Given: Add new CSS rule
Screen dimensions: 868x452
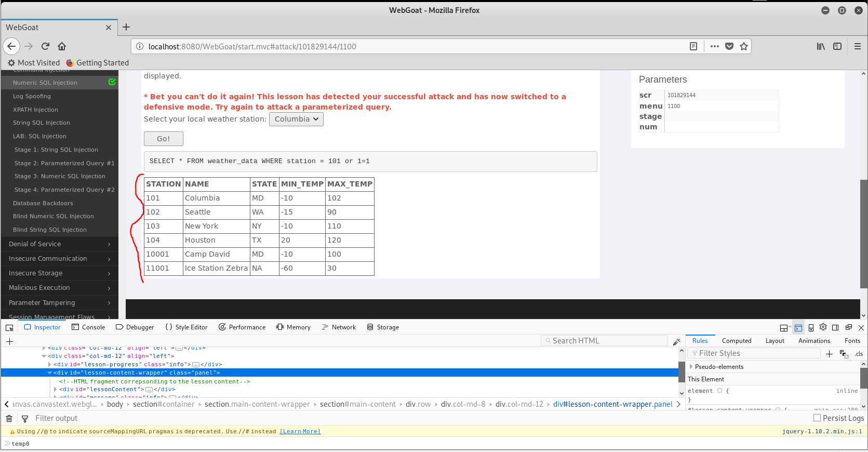Looking at the screenshot, I should pyautogui.click(x=829, y=354).
